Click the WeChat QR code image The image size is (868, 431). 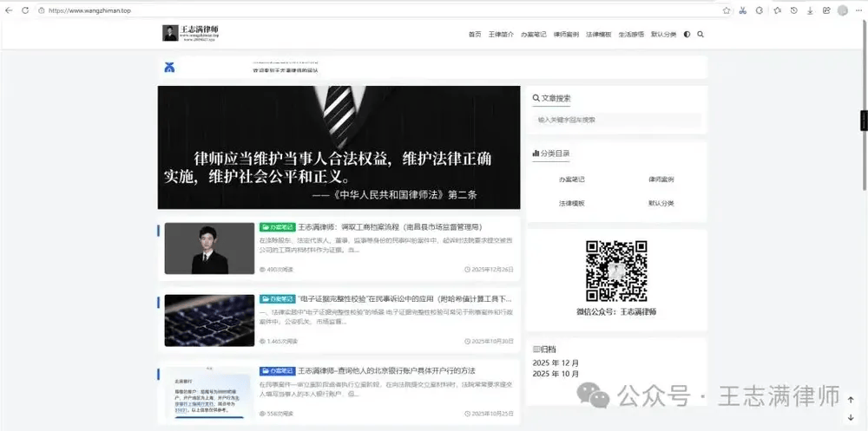point(616,271)
